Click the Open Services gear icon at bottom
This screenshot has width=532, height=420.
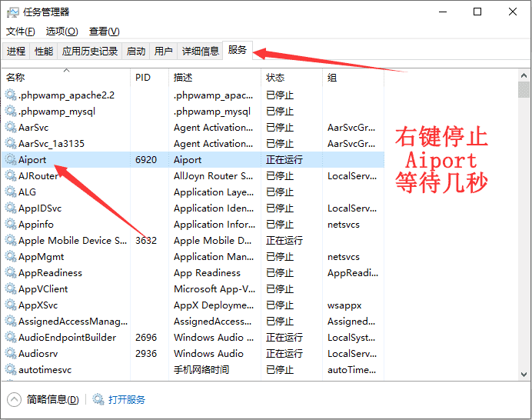pos(98,399)
